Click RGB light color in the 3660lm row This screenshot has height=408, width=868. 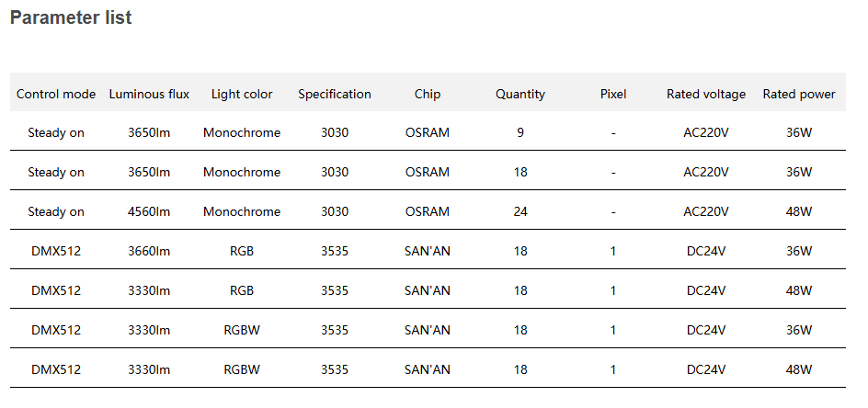(242, 251)
